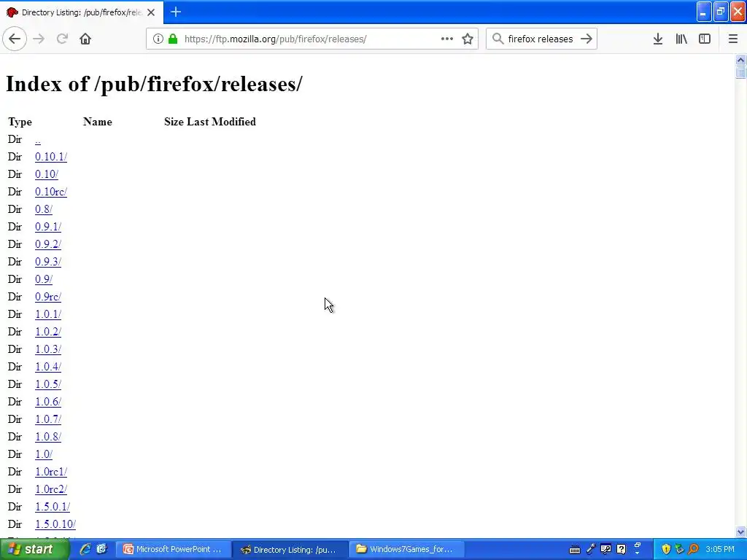747x560 pixels.
Task: Toggle the sidebar view
Action: tap(705, 39)
